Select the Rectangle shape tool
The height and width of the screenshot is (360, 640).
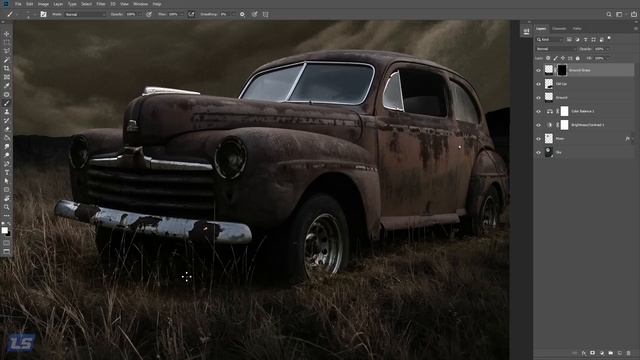coord(7,190)
